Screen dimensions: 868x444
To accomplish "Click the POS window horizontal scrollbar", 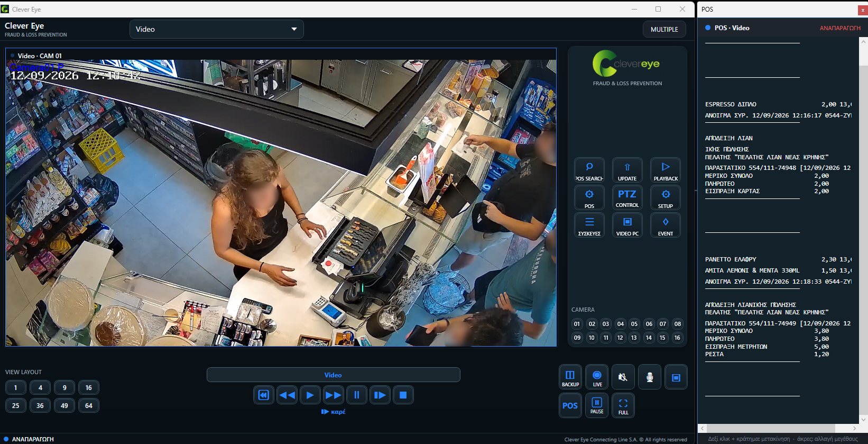I will click(778, 428).
